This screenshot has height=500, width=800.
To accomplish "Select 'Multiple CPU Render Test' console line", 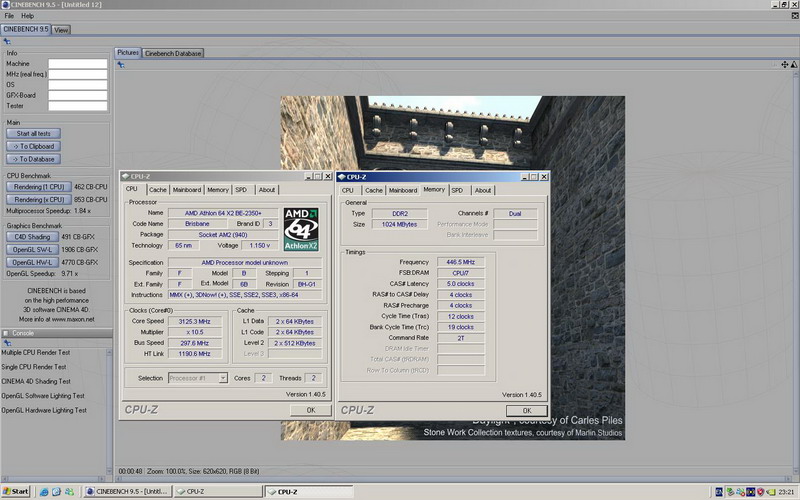I will 36,353.
